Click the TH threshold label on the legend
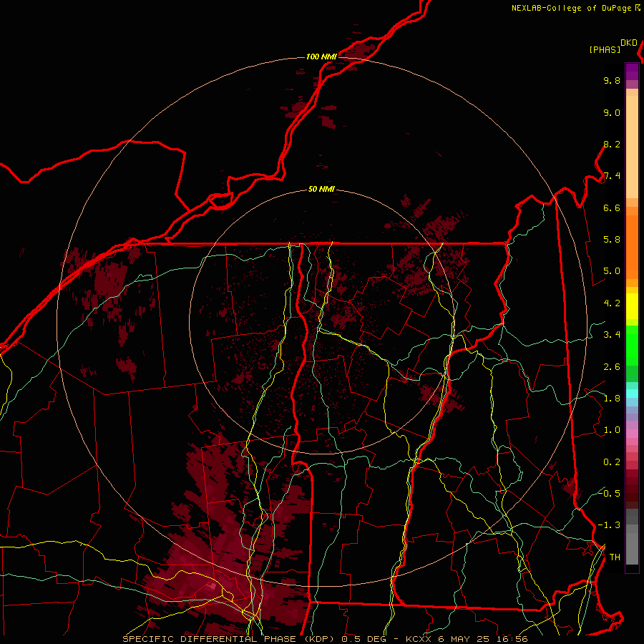Image resolution: width=644 pixels, height=644 pixels. [615, 557]
